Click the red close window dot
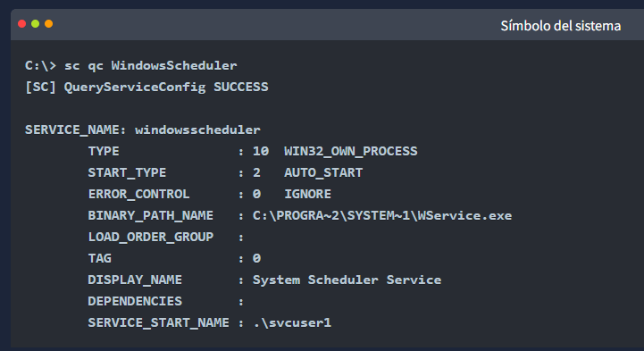644x351 pixels. 22,24
